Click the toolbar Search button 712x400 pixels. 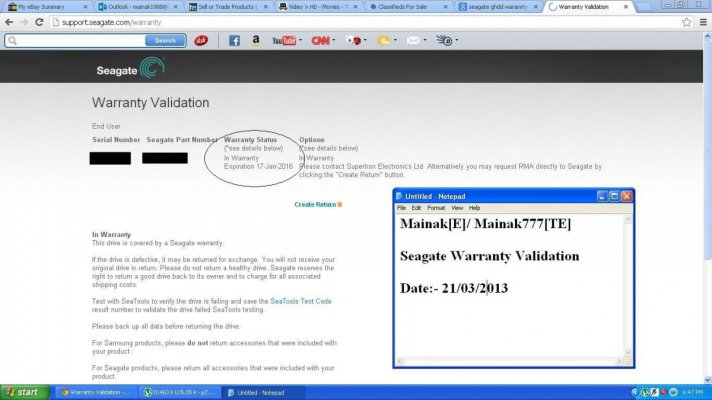pyautogui.click(x=165, y=40)
